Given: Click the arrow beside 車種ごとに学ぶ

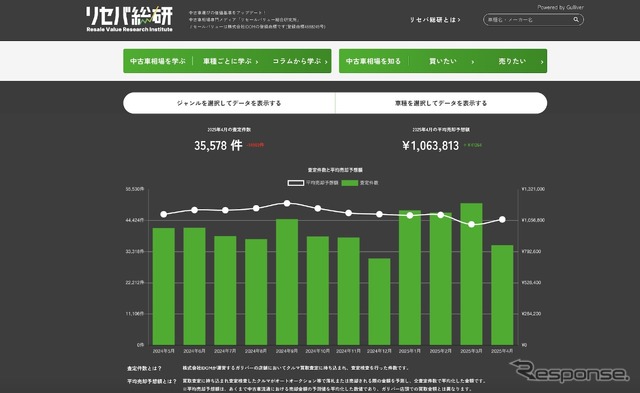Looking at the screenshot, I should [257, 62].
